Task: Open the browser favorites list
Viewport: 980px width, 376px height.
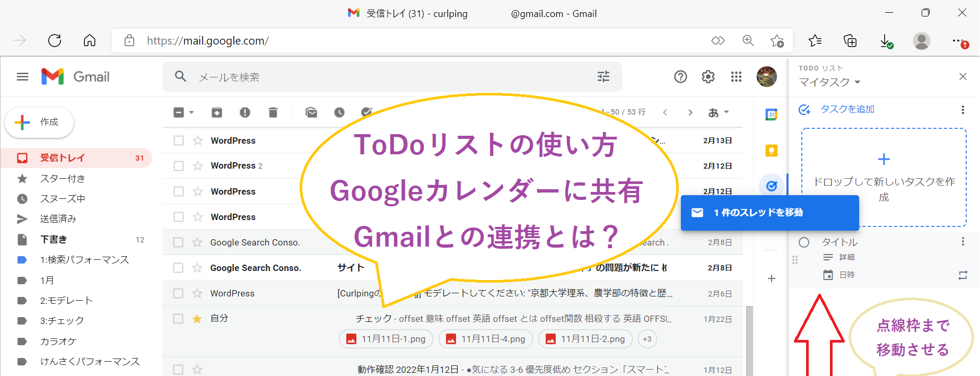Action: pyautogui.click(x=815, y=40)
